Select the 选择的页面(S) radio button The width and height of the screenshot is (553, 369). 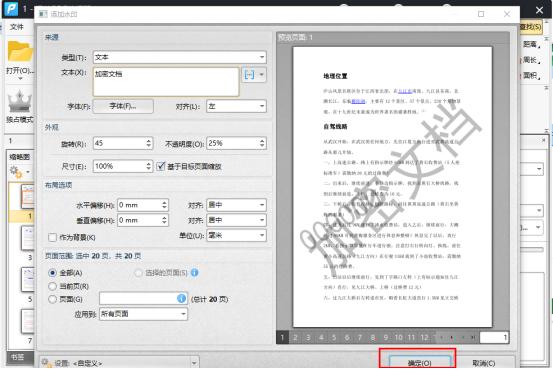pyautogui.click(x=139, y=273)
